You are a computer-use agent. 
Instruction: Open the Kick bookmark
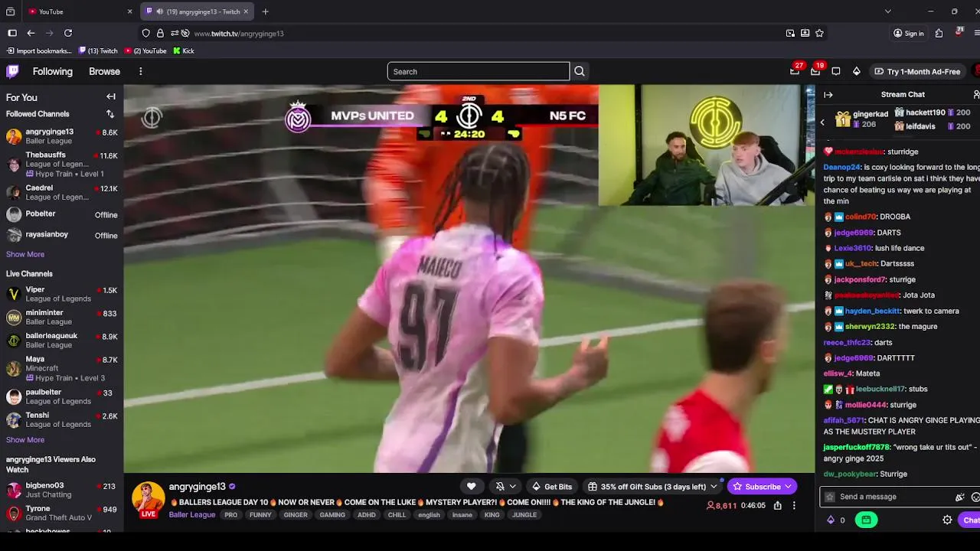tap(184, 51)
